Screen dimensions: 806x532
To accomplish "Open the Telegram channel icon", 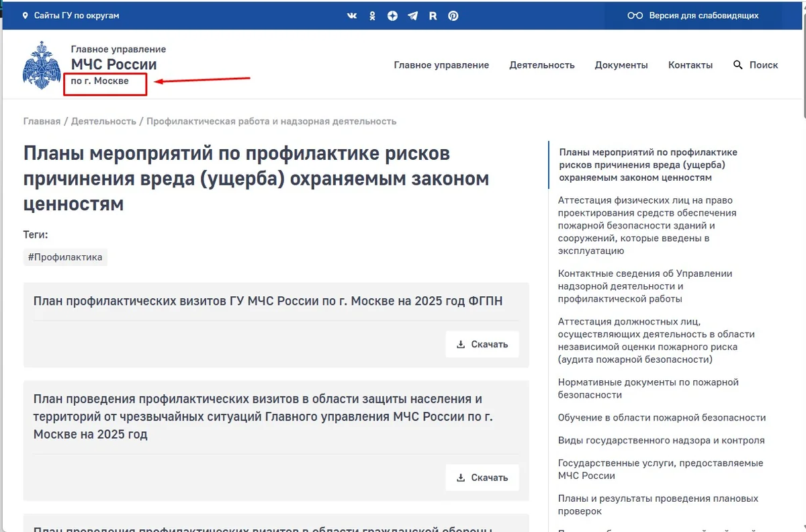I will tap(412, 15).
